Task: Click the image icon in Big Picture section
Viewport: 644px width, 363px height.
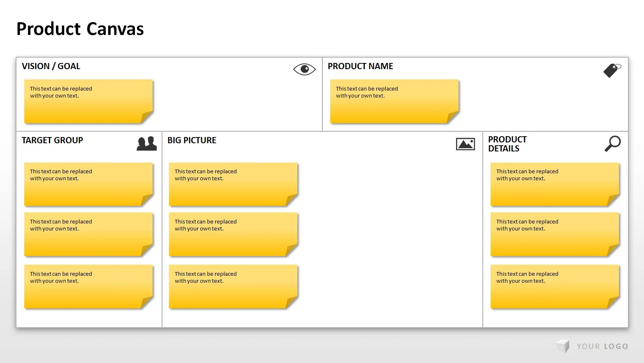Action: pyautogui.click(x=466, y=144)
